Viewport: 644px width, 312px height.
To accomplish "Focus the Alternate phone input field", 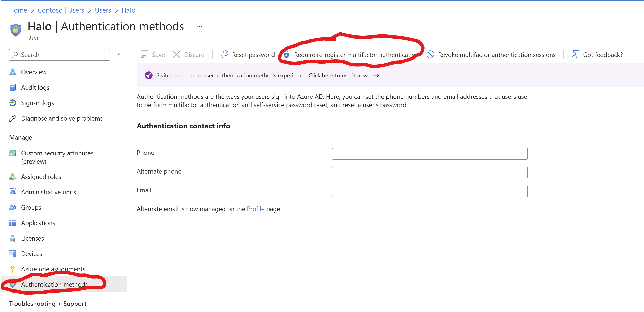I will click(x=430, y=173).
